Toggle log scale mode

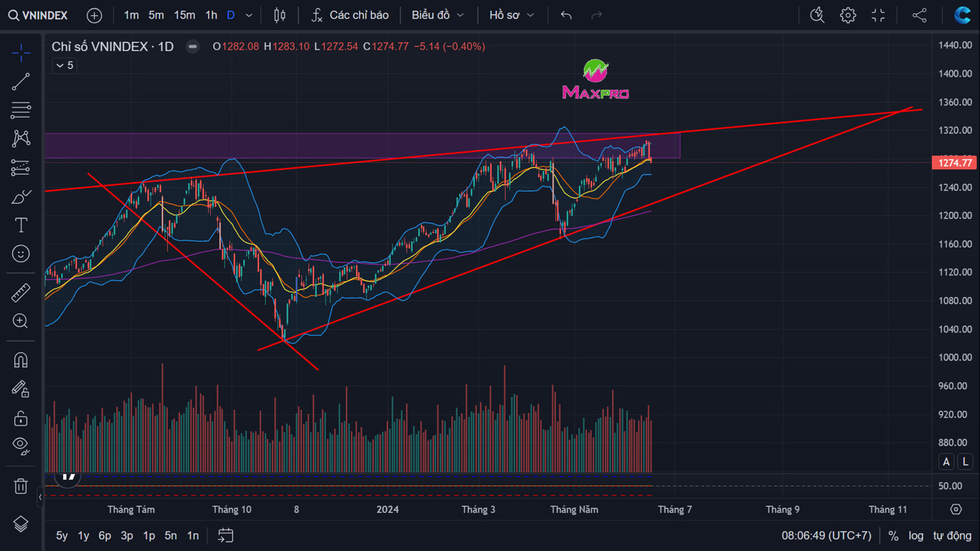pyautogui.click(x=916, y=535)
